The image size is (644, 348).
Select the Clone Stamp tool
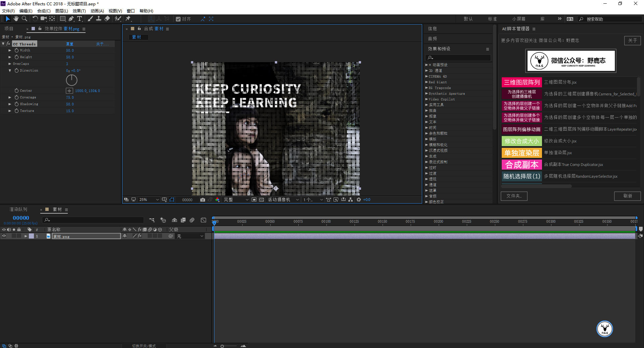pyautogui.click(x=99, y=19)
